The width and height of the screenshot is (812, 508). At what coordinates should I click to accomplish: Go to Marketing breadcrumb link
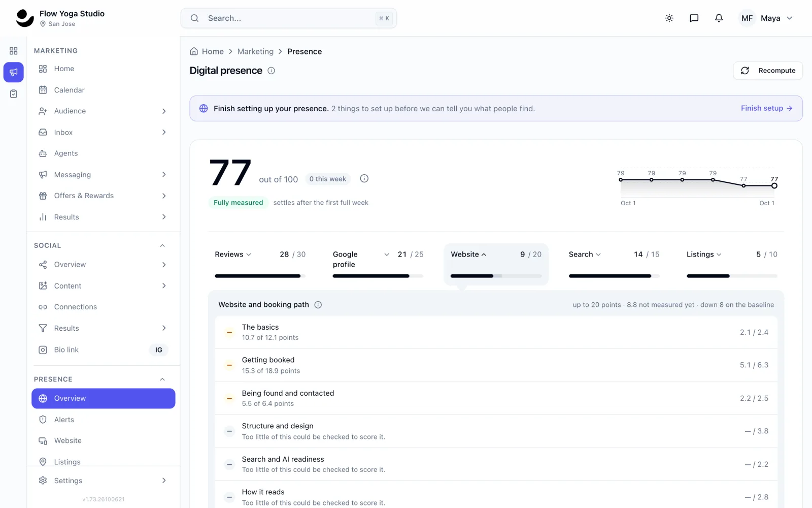[255, 51]
